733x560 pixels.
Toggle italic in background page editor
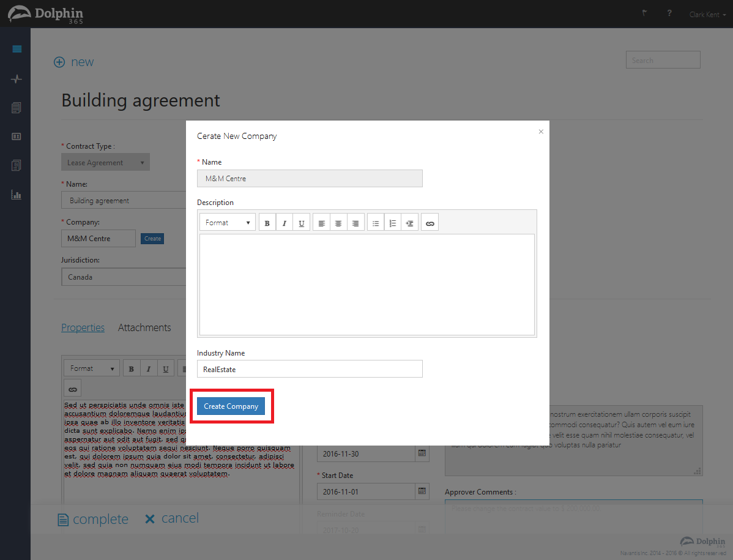click(x=149, y=369)
